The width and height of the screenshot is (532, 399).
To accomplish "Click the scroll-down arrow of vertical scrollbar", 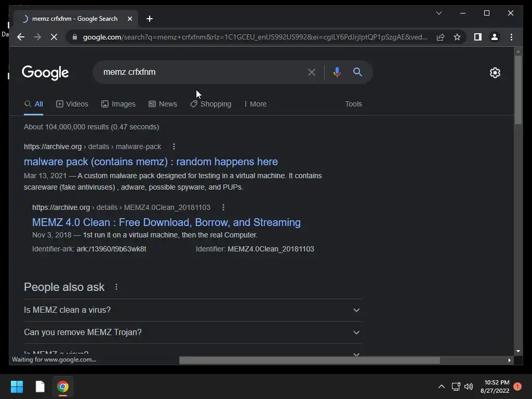I will tap(518, 351).
